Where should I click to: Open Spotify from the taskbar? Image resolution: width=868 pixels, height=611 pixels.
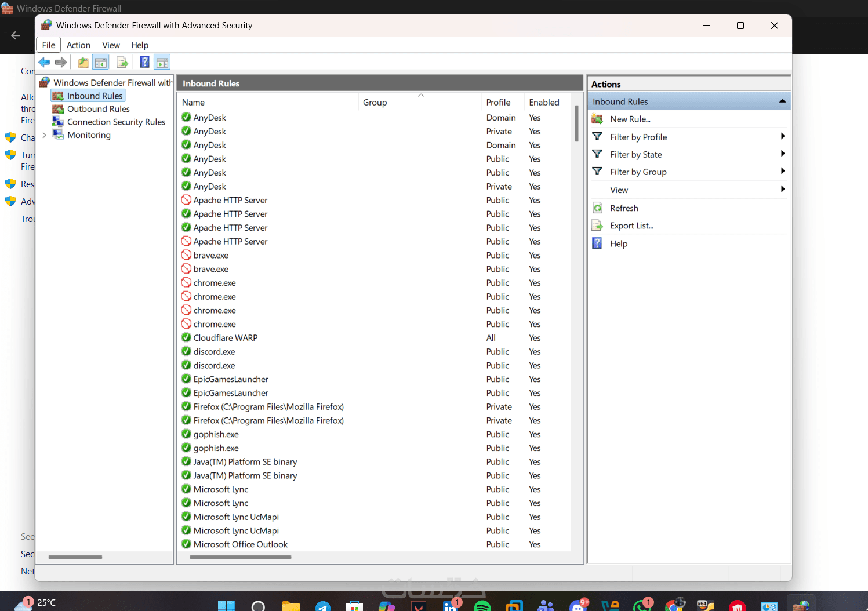[482, 606]
